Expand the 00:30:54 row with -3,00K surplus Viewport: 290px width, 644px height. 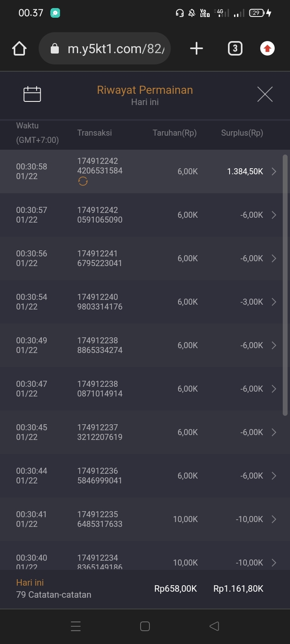pyautogui.click(x=274, y=302)
